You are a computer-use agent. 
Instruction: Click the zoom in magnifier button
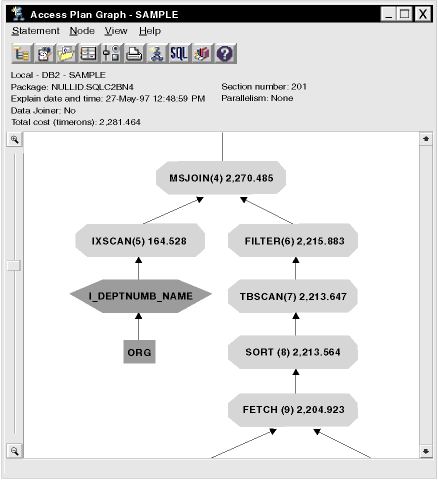click(x=14, y=139)
